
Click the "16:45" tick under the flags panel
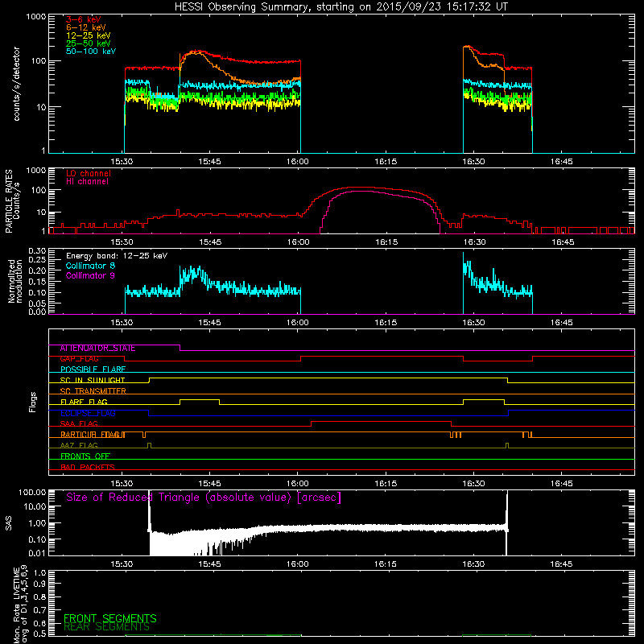[561, 484]
